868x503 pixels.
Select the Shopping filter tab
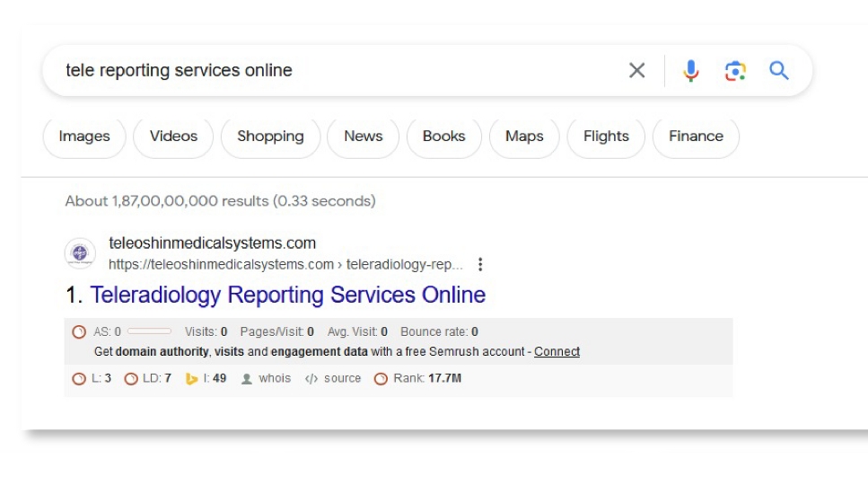[x=270, y=137]
